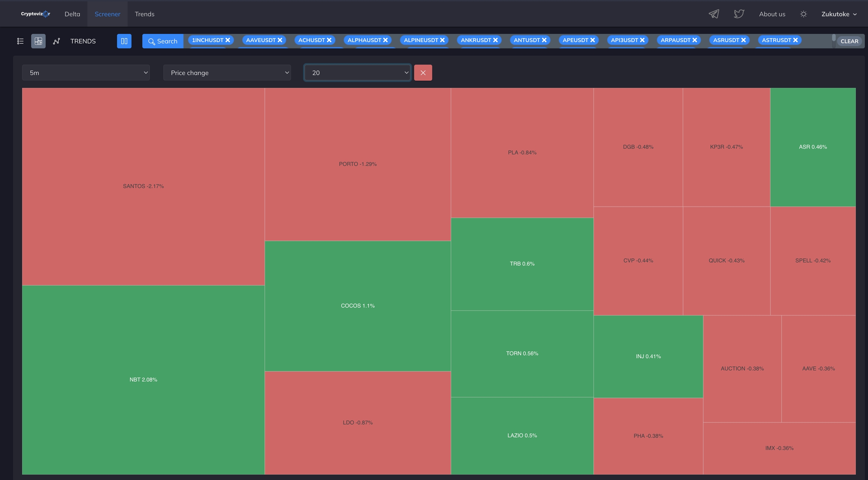Select the treemap grid view icon
The image size is (868, 480).
(38, 41)
